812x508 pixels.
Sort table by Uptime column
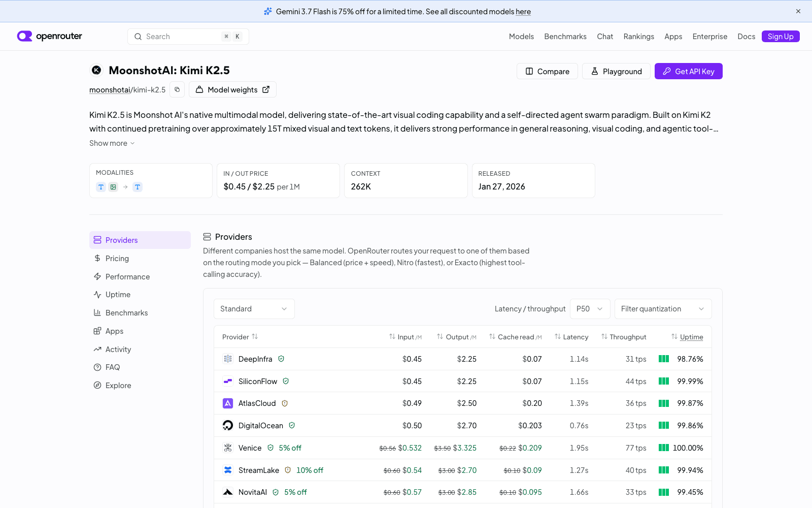(687, 337)
